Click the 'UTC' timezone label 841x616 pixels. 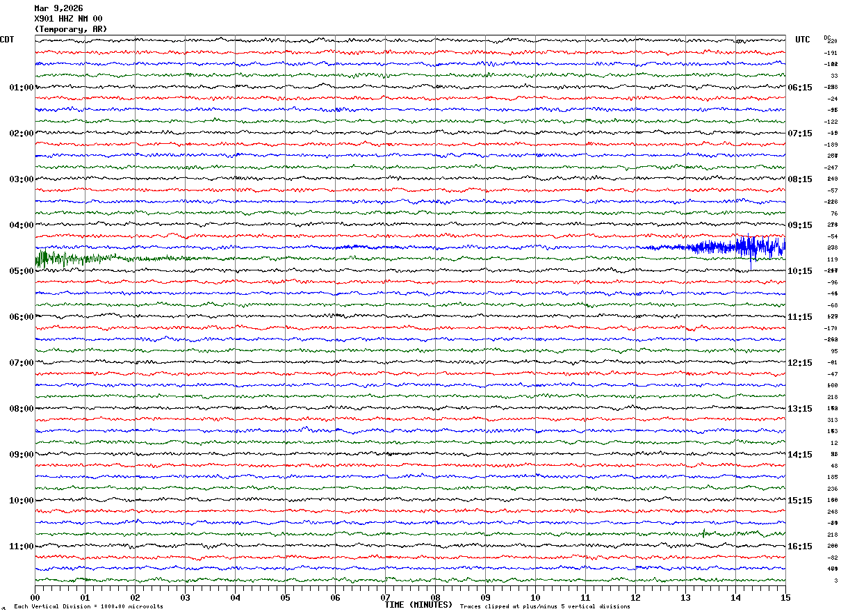pos(803,40)
